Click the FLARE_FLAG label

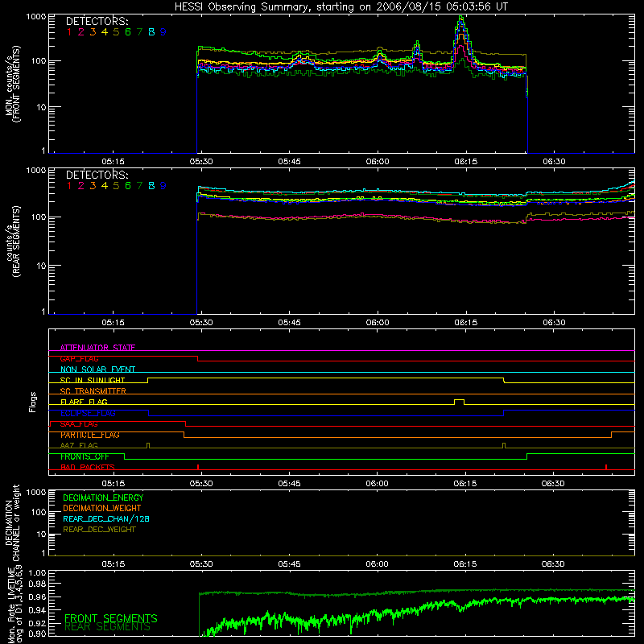(x=84, y=402)
